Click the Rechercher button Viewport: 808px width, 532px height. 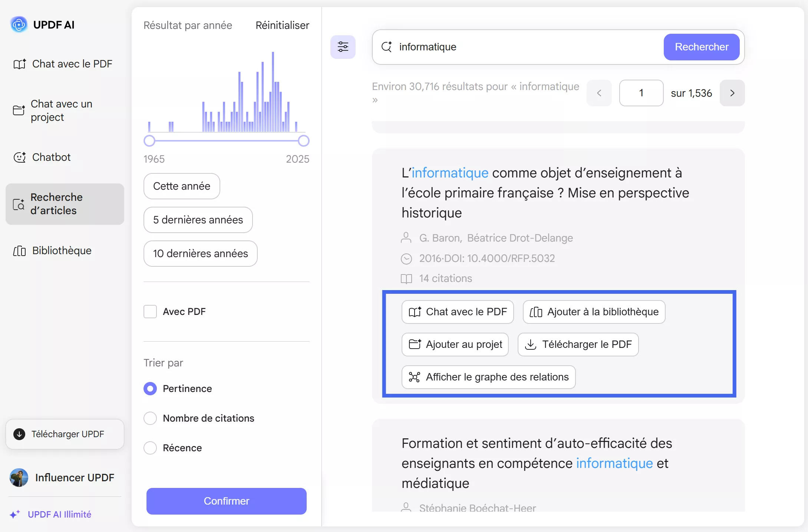click(701, 47)
